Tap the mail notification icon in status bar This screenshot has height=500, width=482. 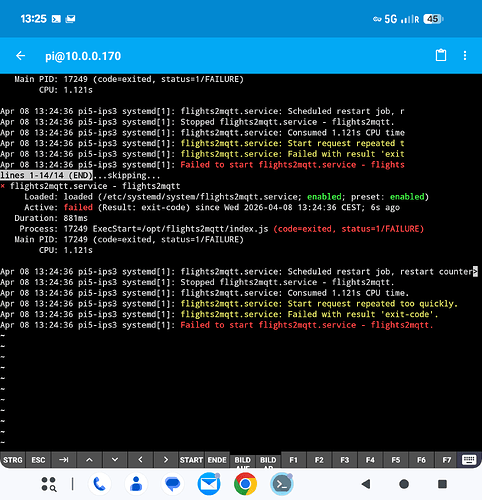70,19
